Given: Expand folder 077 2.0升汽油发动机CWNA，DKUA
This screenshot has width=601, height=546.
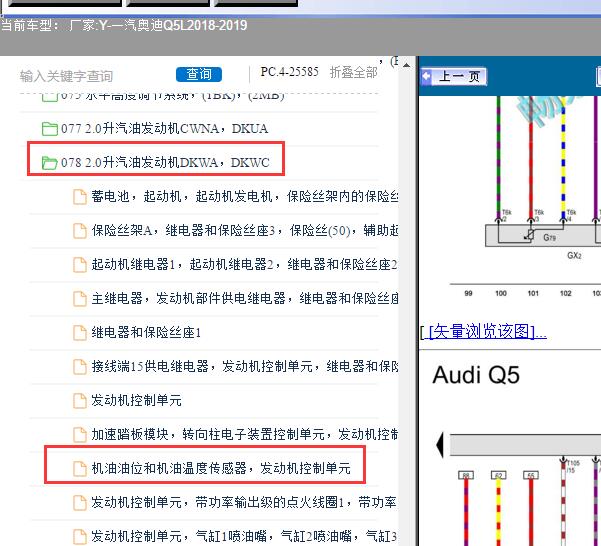Looking at the screenshot, I should coord(164,129).
